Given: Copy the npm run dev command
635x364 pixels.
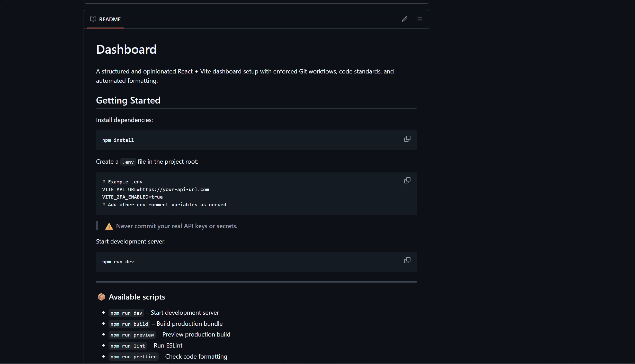Looking at the screenshot, I should [407, 260].
